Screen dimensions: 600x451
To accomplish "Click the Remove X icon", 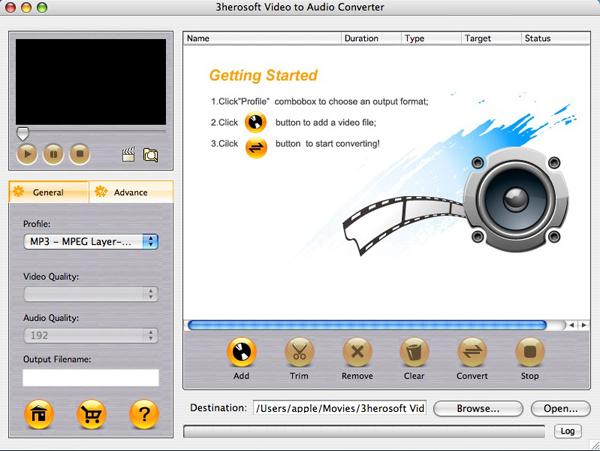I will point(357,352).
